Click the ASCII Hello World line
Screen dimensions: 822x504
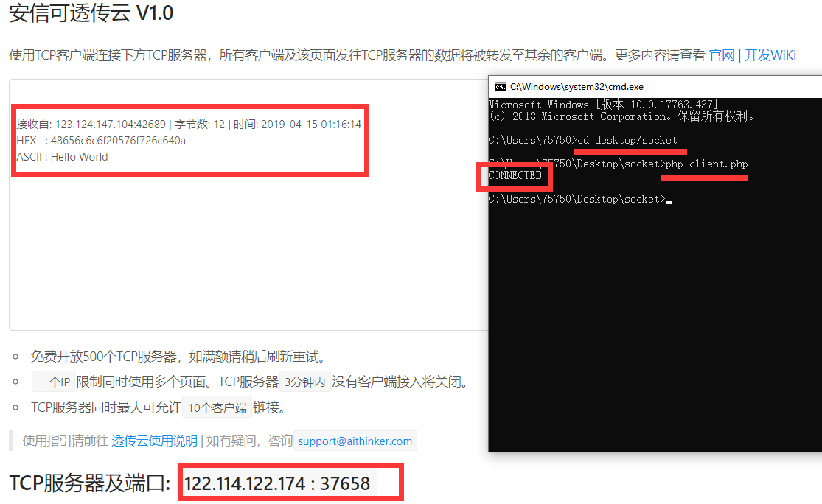[62, 157]
